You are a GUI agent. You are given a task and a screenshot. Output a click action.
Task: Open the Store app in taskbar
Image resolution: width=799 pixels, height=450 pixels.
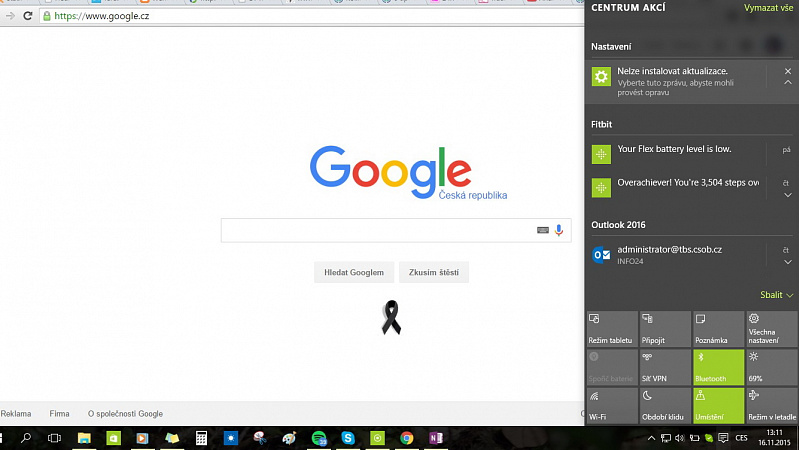tap(114, 438)
